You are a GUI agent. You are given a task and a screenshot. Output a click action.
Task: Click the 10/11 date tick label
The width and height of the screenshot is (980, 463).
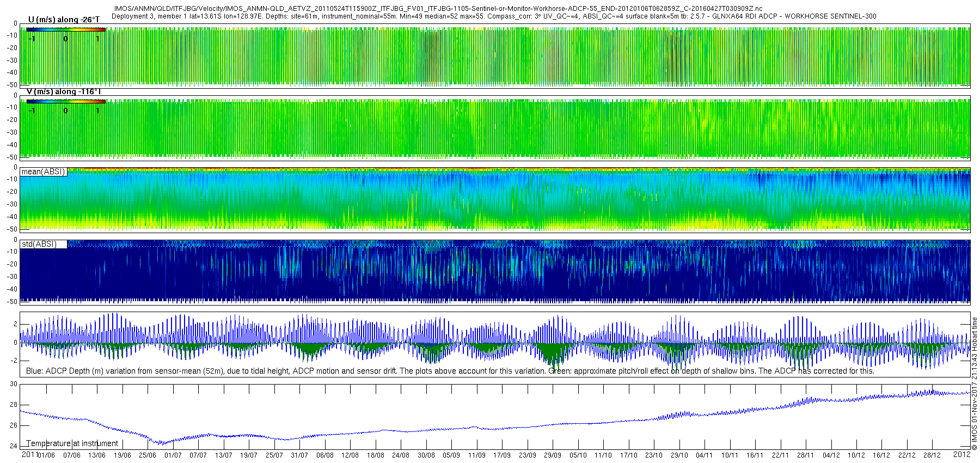[730, 455]
